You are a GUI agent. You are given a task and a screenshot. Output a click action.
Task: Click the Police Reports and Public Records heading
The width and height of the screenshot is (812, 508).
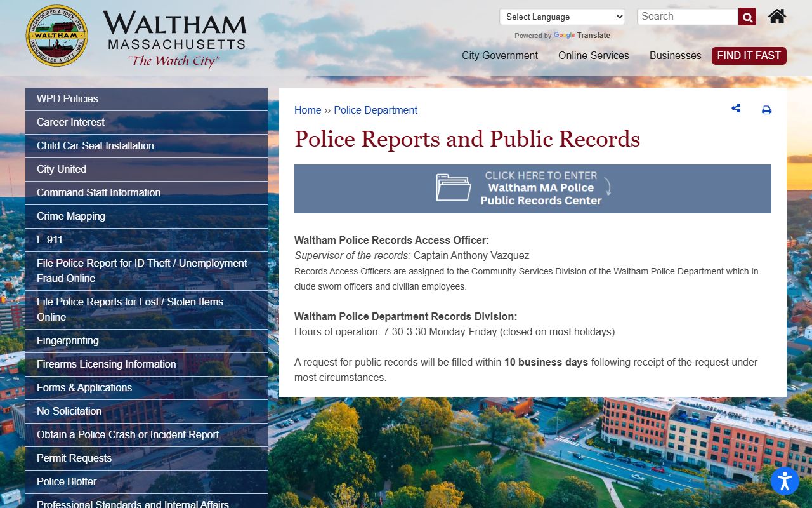pos(468,139)
